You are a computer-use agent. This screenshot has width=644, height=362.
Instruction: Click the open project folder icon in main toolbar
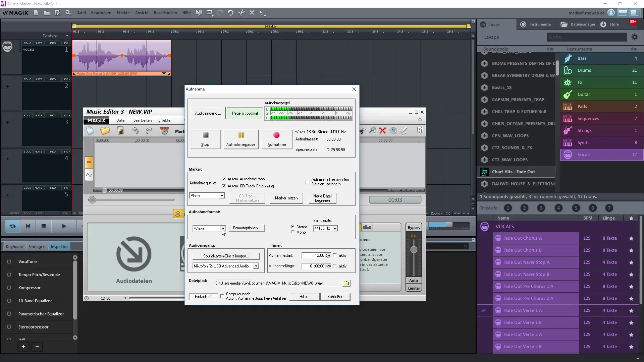[47, 13]
